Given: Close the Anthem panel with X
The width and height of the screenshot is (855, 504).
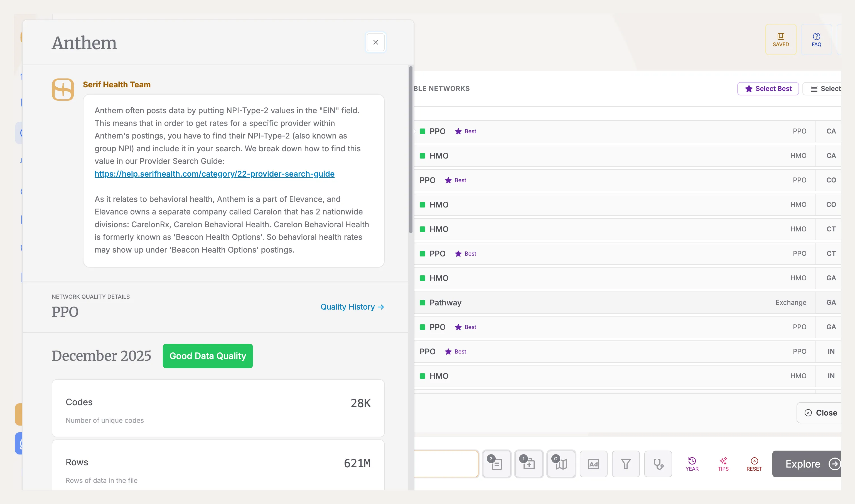Looking at the screenshot, I should (x=375, y=43).
